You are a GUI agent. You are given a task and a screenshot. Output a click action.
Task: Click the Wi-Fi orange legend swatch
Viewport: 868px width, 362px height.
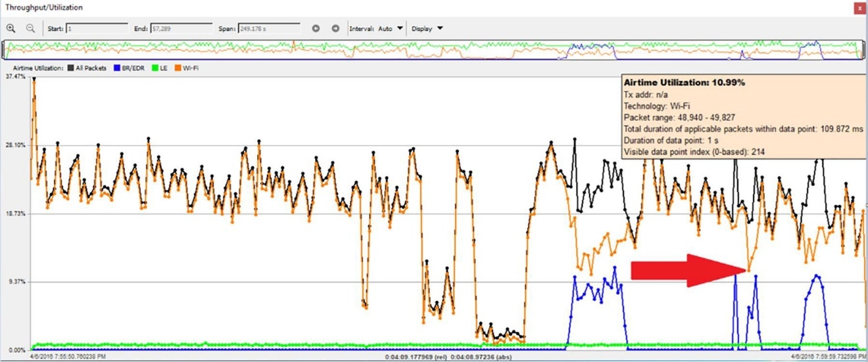[178, 68]
